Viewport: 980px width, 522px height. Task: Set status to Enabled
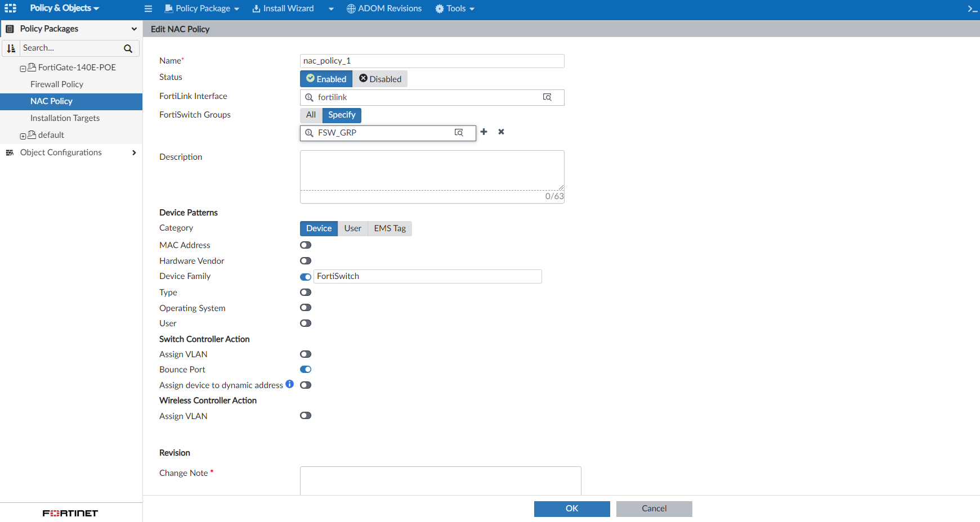pyautogui.click(x=326, y=79)
